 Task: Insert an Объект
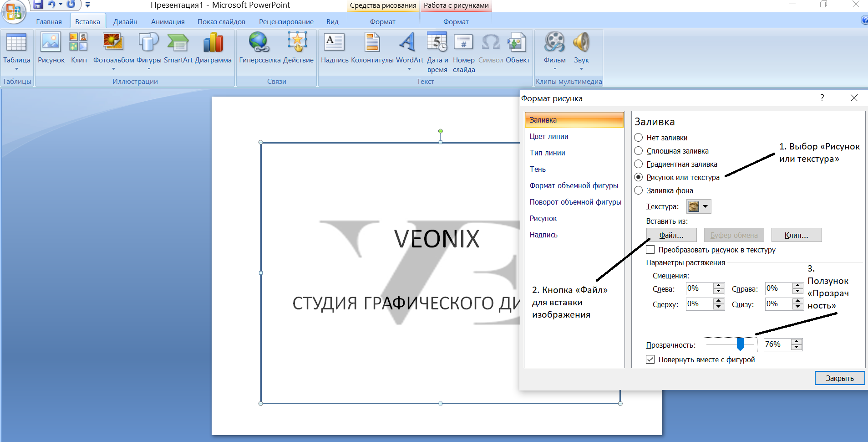(x=518, y=48)
